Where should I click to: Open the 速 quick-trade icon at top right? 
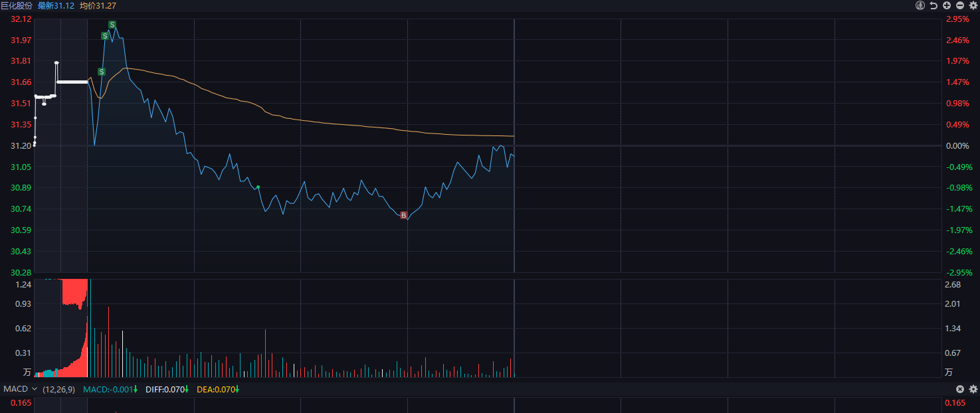coord(920,5)
